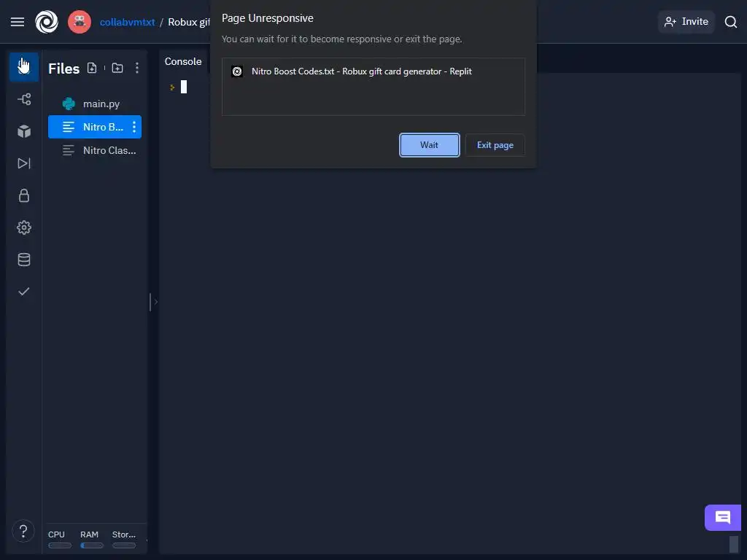This screenshot has height=560, width=747.
Task: View the RAM usage meter
Action: pos(91,540)
